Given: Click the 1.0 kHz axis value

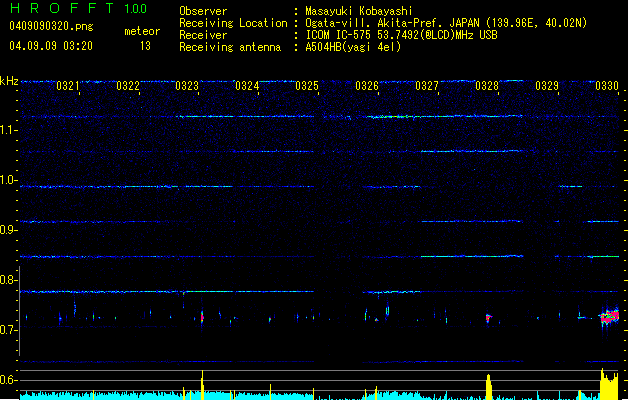Looking at the screenshot, I should coord(9,180).
